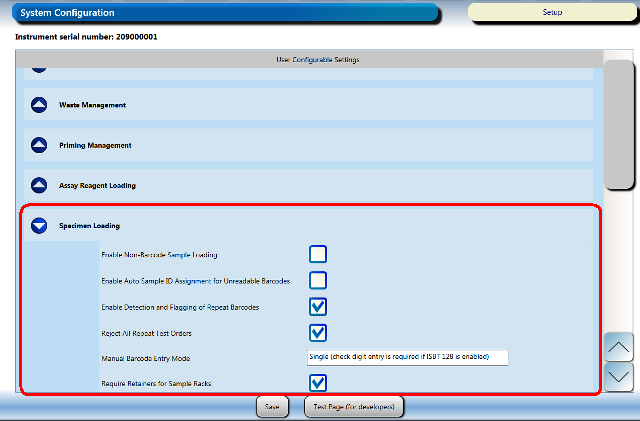Image resolution: width=640 pixels, height=421 pixels.
Task: Uncheck Reject All Repeat Test Orders
Action: (x=318, y=332)
